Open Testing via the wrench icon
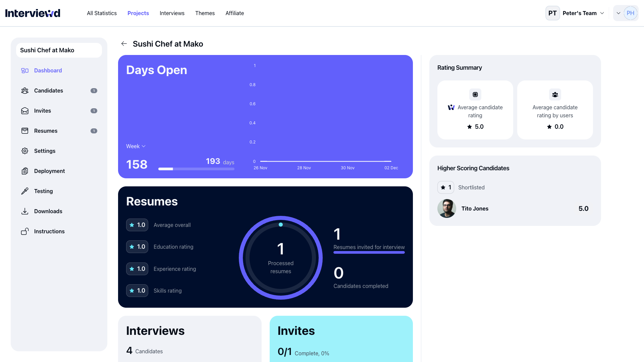This screenshot has width=644, height=362. pos(25,191)
